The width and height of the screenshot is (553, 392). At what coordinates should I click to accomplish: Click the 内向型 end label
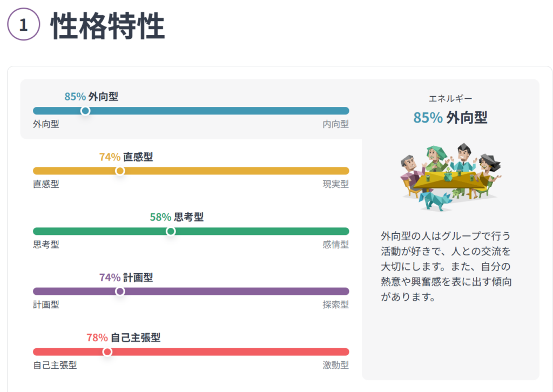(x=335, y=124)
